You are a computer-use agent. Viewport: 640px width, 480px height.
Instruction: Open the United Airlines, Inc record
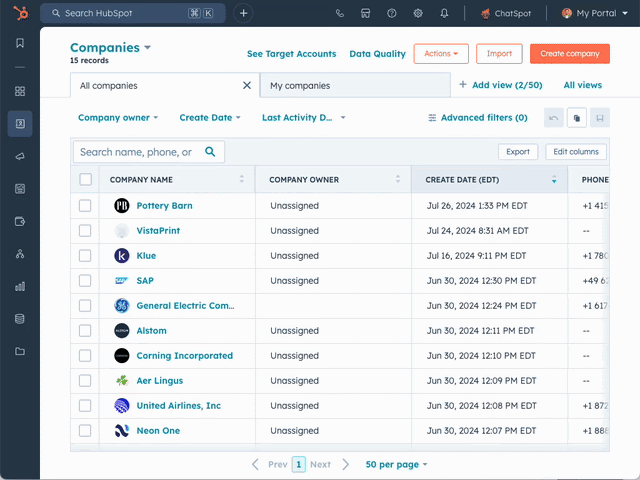[x=178, y=406]
